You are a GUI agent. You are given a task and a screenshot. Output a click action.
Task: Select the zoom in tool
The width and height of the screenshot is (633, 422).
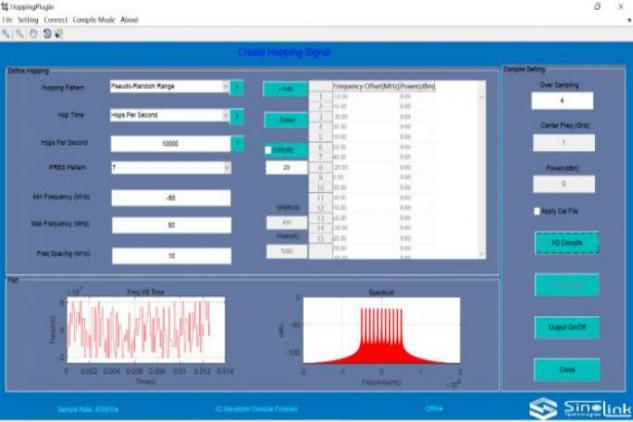coord(6,34)
